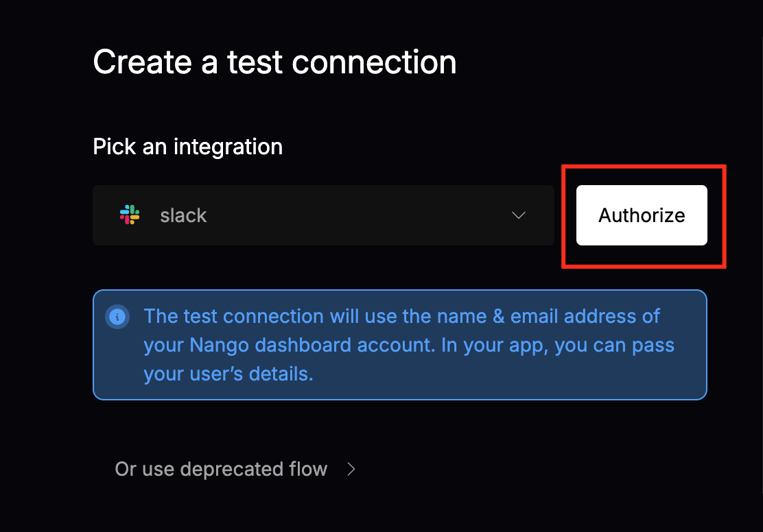Click the slack combo box field
Screen dimensions: 763x532
pyautogui.click(x=322, y=215)
